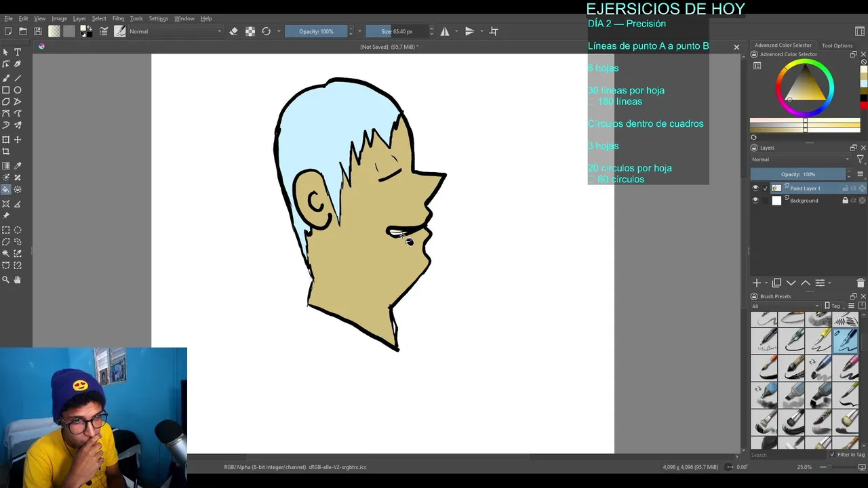Open the Filter menu

tap(118, 18)
